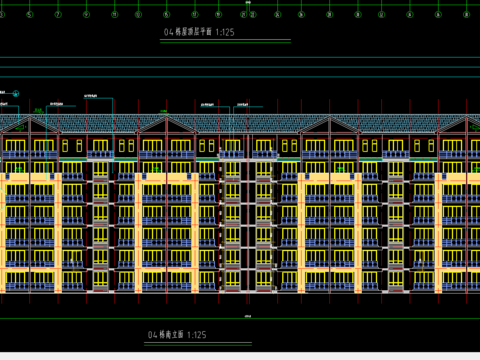Select the grid axis bubble numbered 9
Image resolution: width=480 pixels, height=360 pixels.
click(87, 14)
